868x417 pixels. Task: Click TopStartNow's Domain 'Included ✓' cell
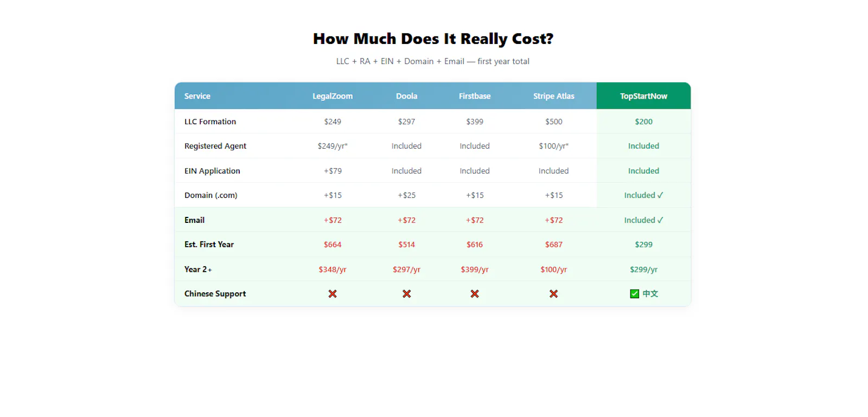pyautogui.click(x=643, y=195)
